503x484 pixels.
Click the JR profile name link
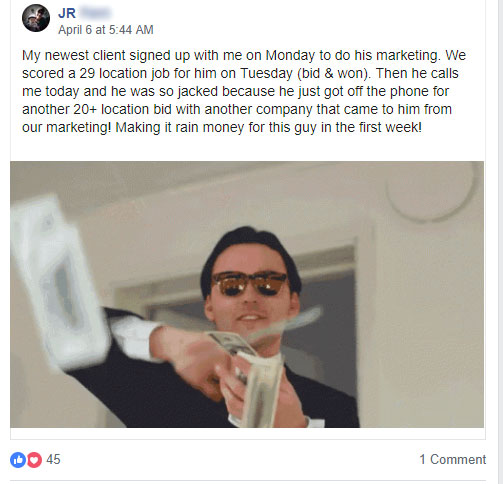[67, 13]
